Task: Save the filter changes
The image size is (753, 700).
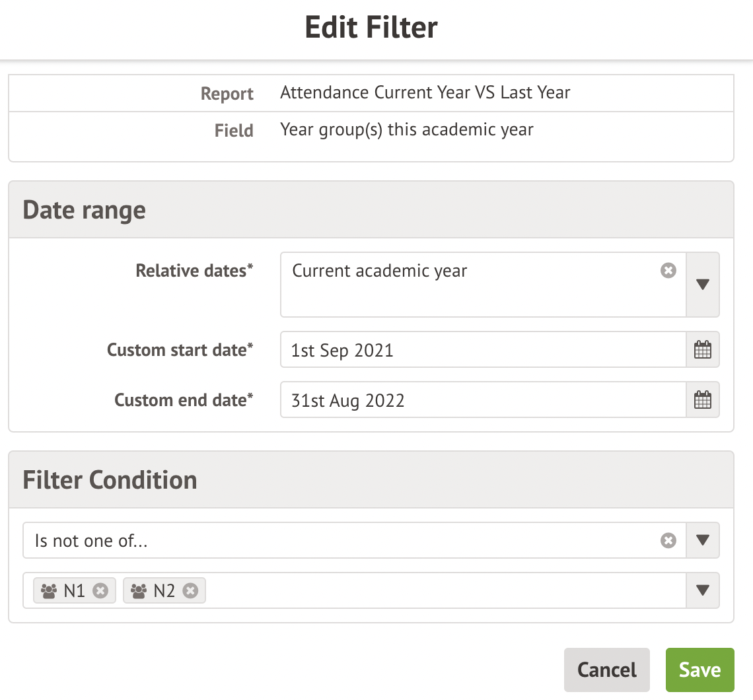Action: [x=699, y=670]
